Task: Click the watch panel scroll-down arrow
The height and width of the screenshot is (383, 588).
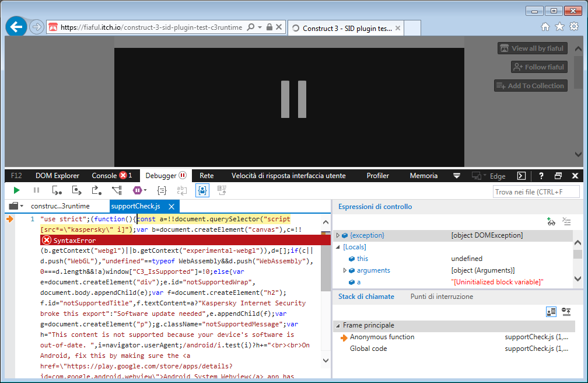Action: [x=578, y=278]
